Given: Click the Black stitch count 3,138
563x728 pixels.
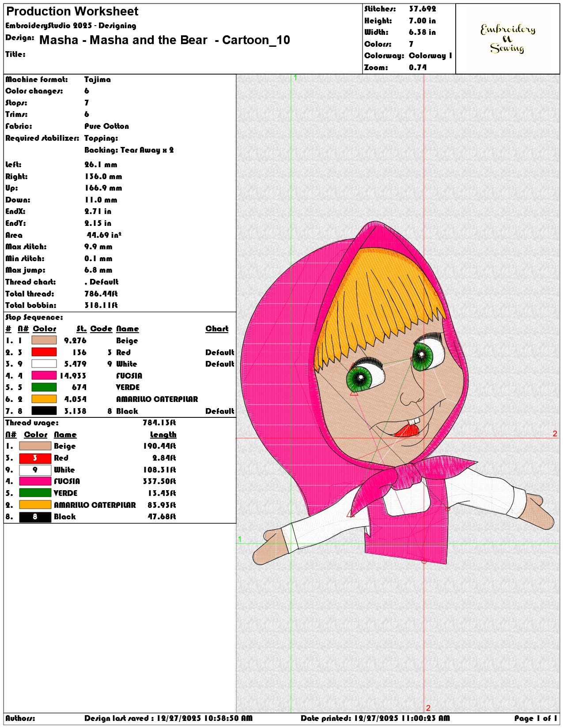Looking at the screenshot, I should [x=76, y=411].
